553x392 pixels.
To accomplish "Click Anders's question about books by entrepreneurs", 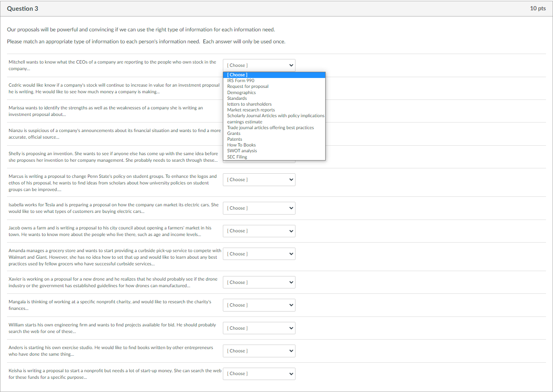I will point(111,351).
